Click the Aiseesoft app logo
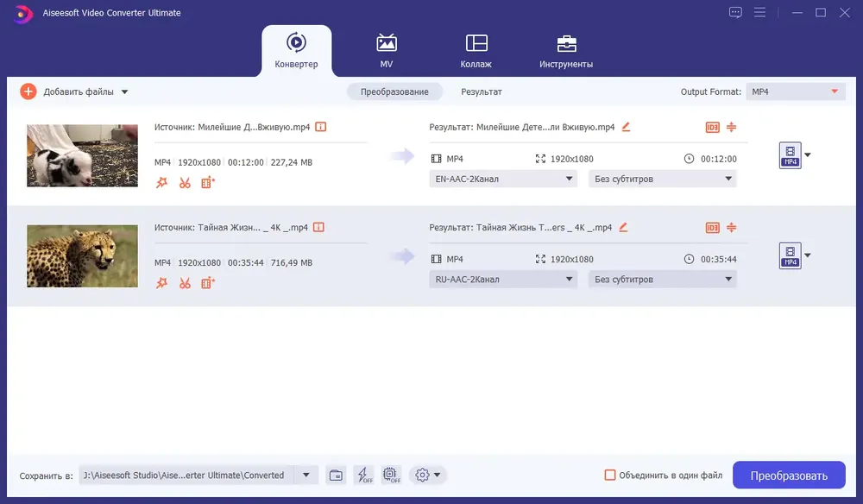 click(22, 13)
